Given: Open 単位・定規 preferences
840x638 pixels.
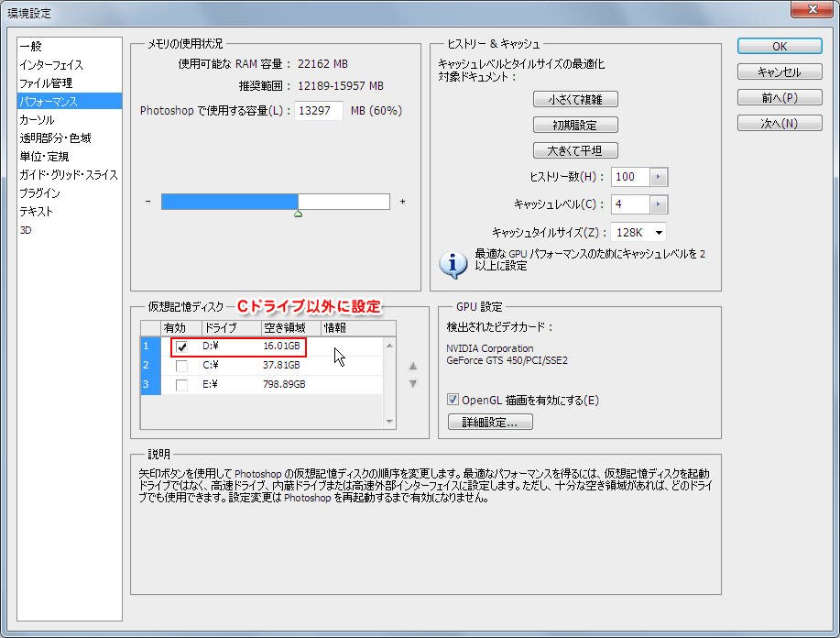Looking at the screenshot, I should 45,157.
